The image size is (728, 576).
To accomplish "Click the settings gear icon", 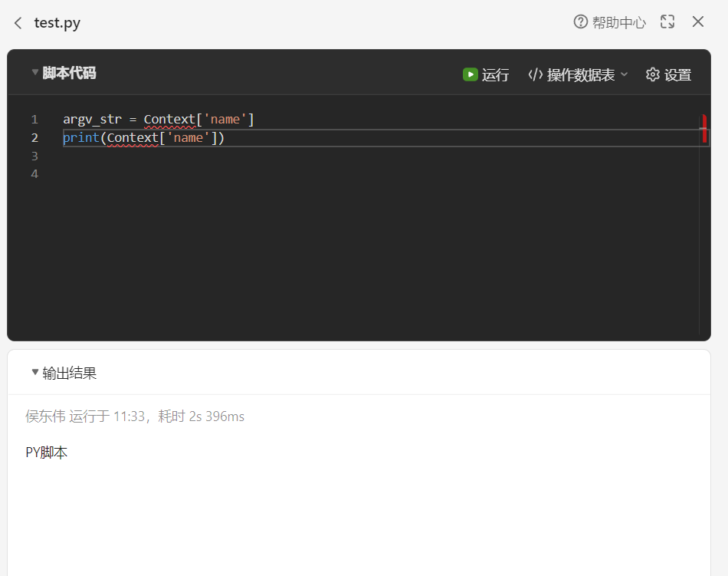I will [652, 74].
